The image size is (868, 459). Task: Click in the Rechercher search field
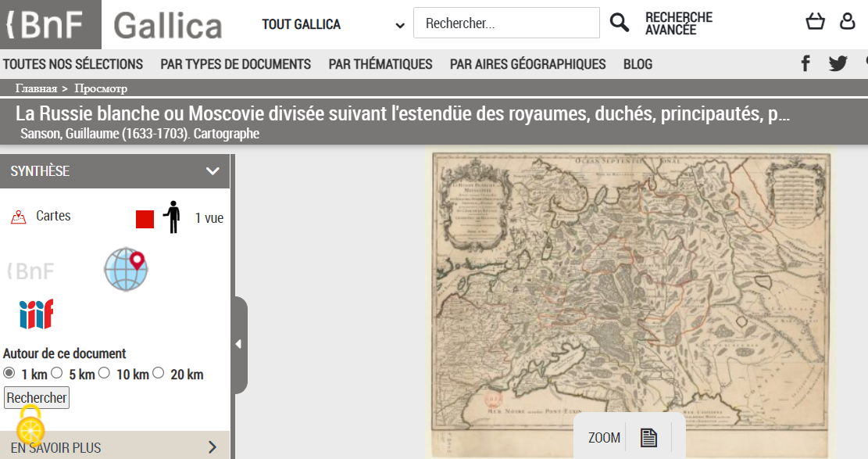pos(505,23)
